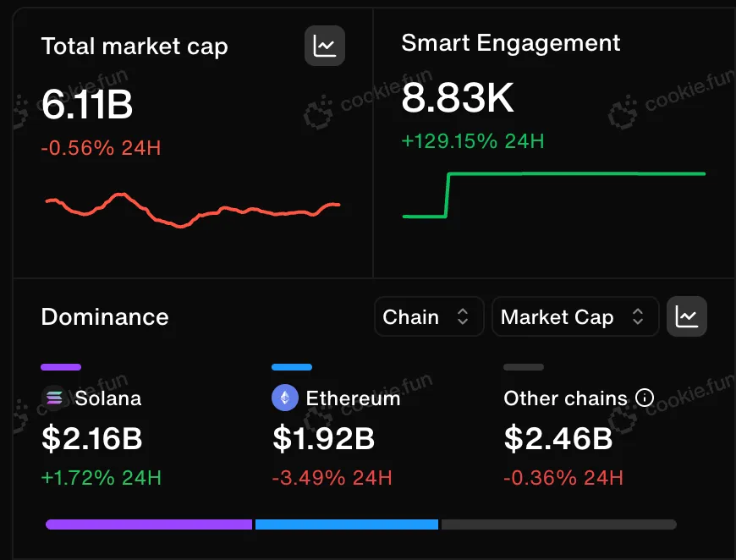Click the Other chains label
Viewport: 736px width, 560px height.
point(565,398)
